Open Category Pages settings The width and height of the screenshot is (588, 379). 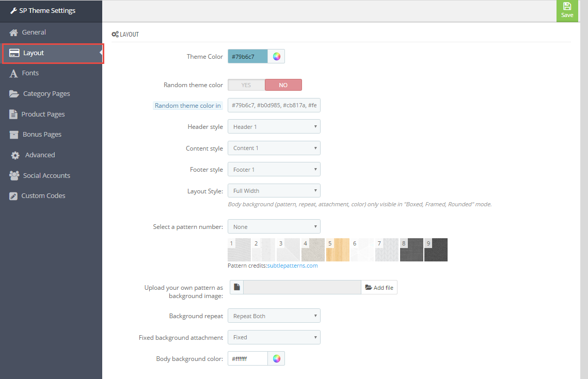51,94
